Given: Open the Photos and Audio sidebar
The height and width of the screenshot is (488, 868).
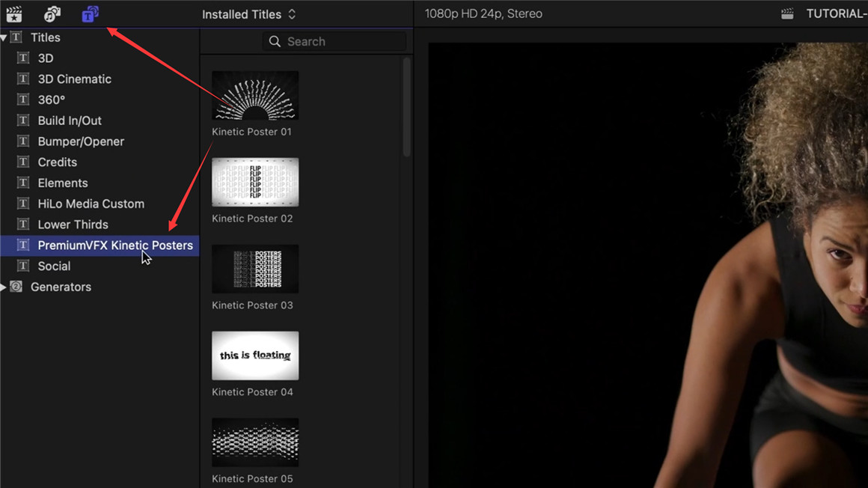Looking at the screenshot, I should click(x=52, y=13).
